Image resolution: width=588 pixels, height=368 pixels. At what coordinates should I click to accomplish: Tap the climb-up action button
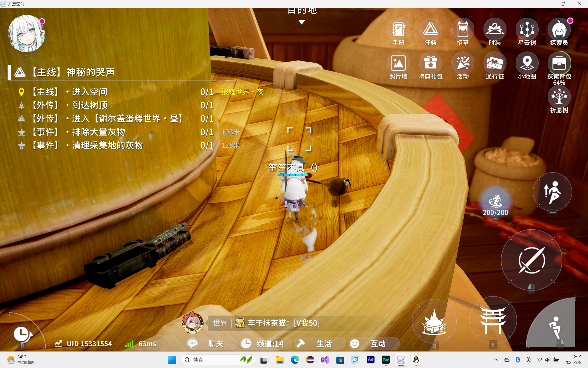(552, 192)
